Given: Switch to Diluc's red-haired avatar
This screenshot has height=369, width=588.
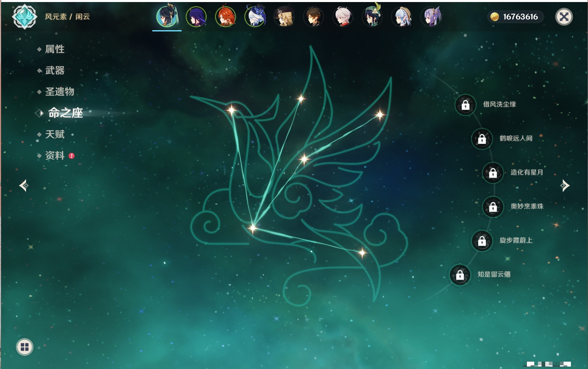Looking at the screenshot, I should [226, 17].
